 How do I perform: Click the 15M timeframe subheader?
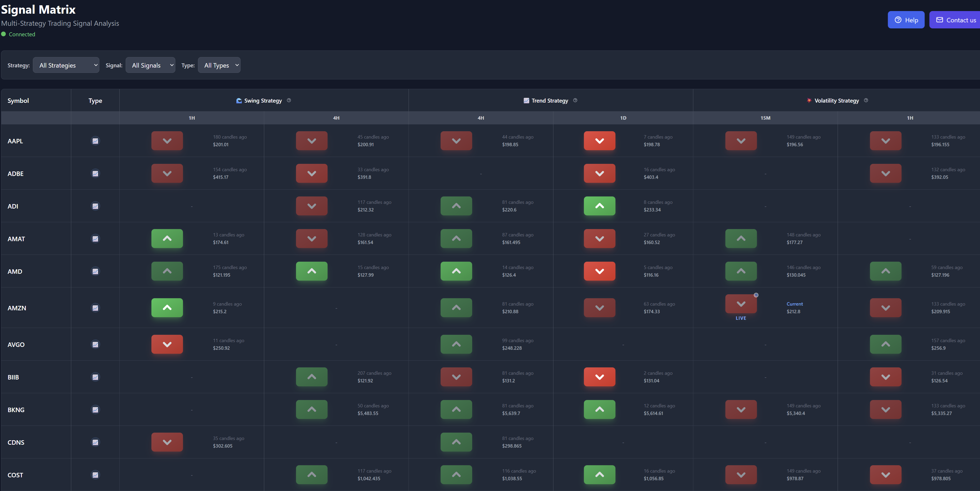pyautogui.click(x=765, y=118)
